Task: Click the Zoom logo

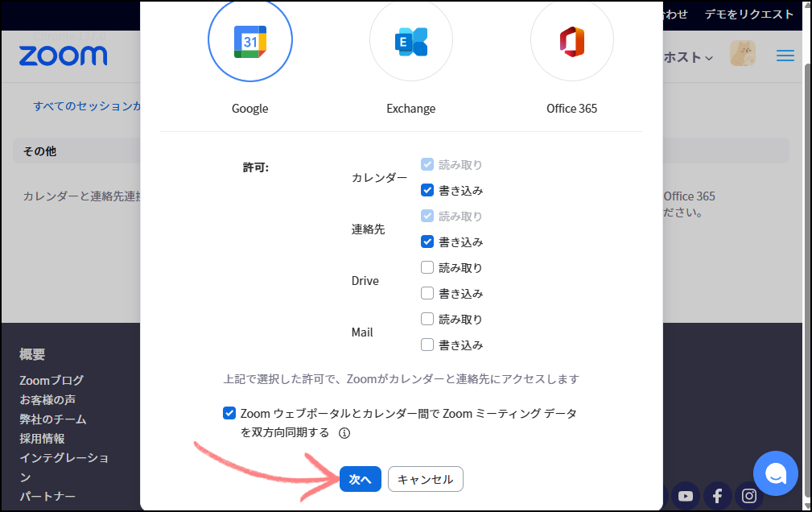Action: (64, 56)
